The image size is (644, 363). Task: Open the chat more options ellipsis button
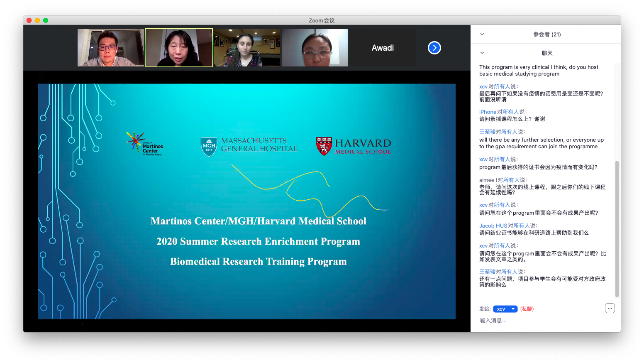point(610,308)
